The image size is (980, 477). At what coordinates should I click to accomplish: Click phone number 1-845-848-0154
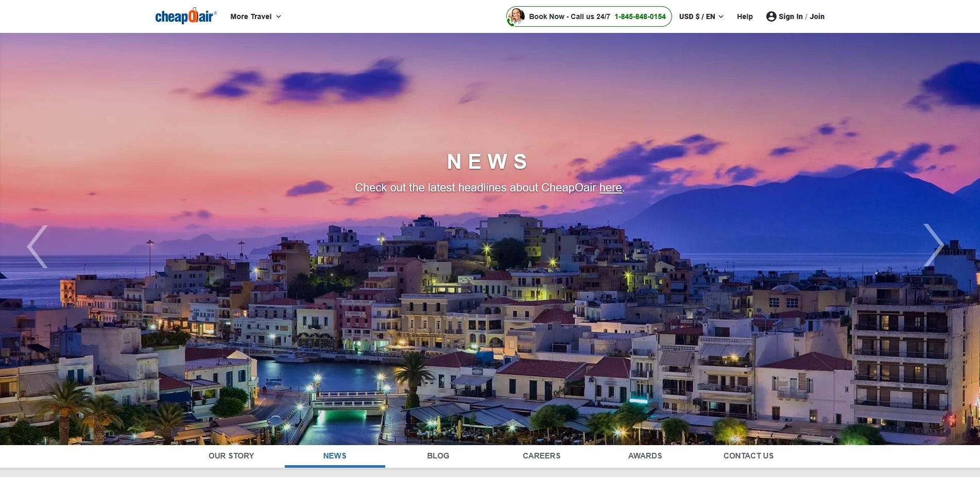(640, 16)
